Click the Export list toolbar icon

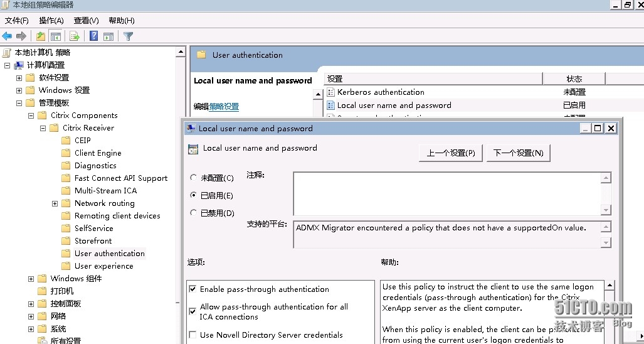[75, 36]
